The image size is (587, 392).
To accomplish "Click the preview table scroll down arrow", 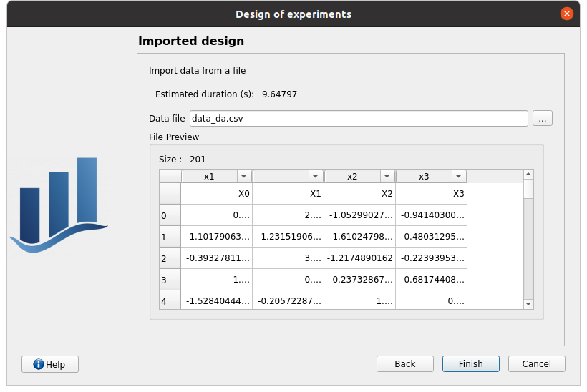I will coord(528,304).
